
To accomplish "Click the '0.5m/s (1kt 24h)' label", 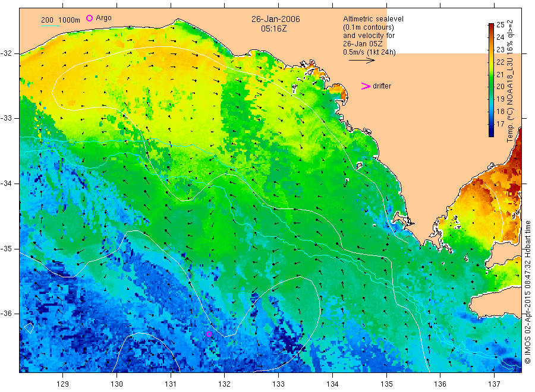I will coord(370,52).
